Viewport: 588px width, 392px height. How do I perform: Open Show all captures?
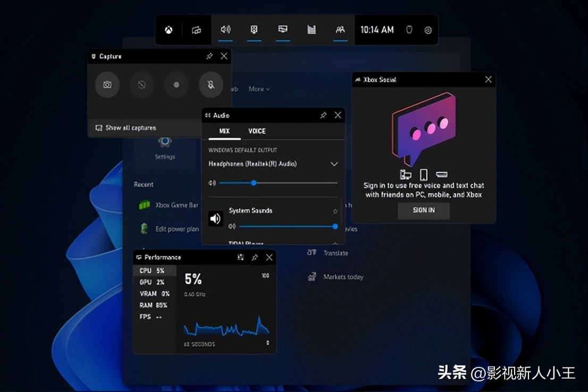(126, 128)
